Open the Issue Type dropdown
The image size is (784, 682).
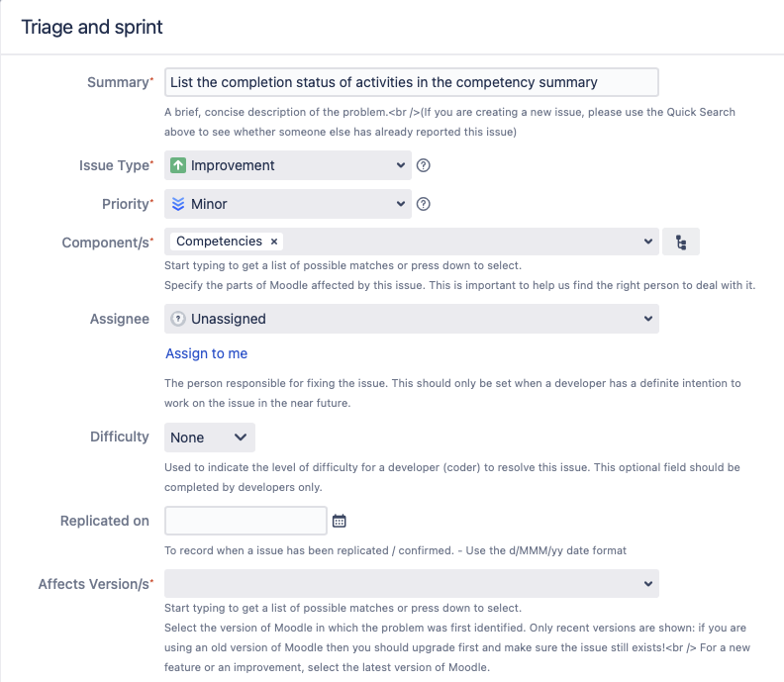pos(288,165)
